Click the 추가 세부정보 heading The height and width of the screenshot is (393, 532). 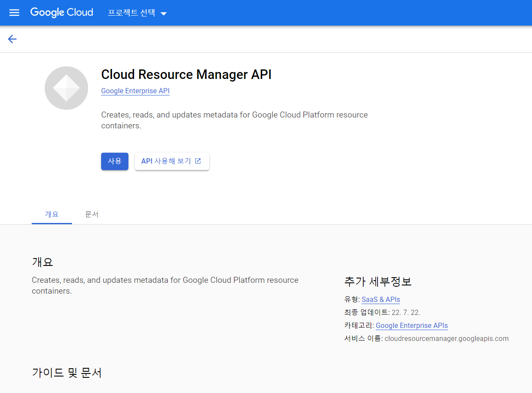coord(378,282)
